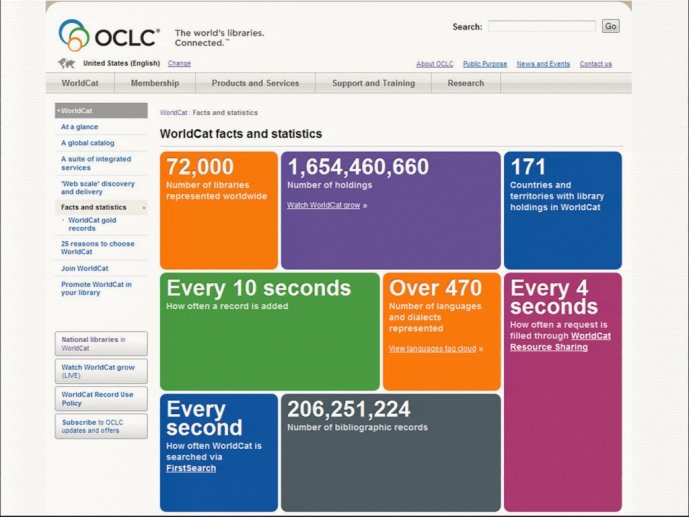
Task: Click National libraries in WorldCat button
Action: click(101, 343)
